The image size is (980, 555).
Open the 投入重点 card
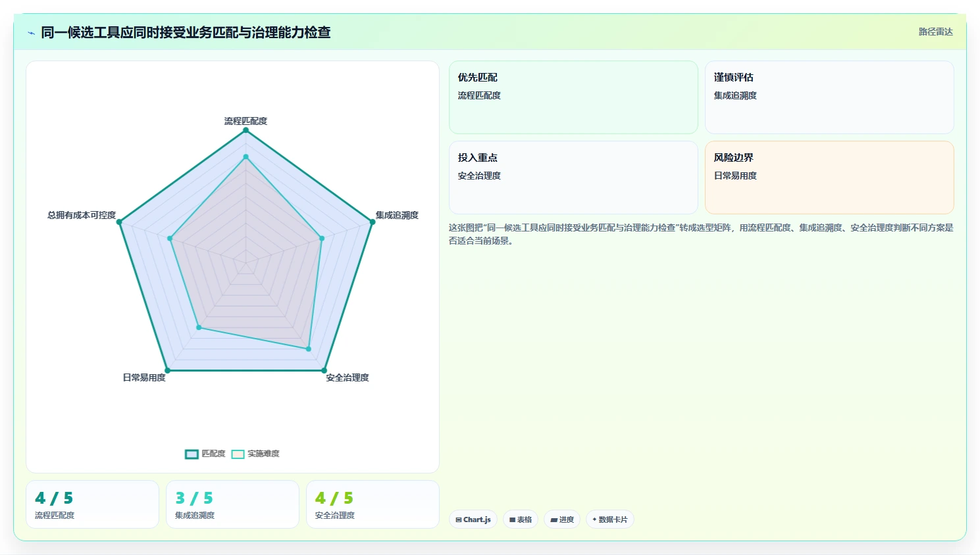tap(573, 178)
